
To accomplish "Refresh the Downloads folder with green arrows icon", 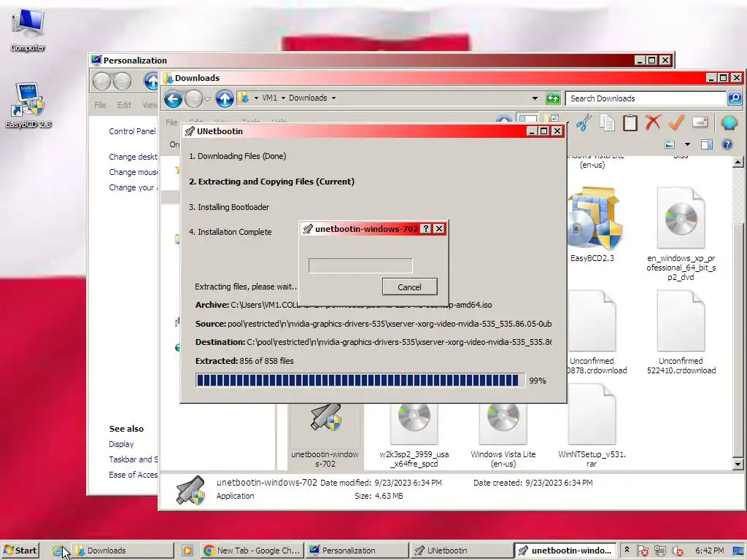I will 553,98.
